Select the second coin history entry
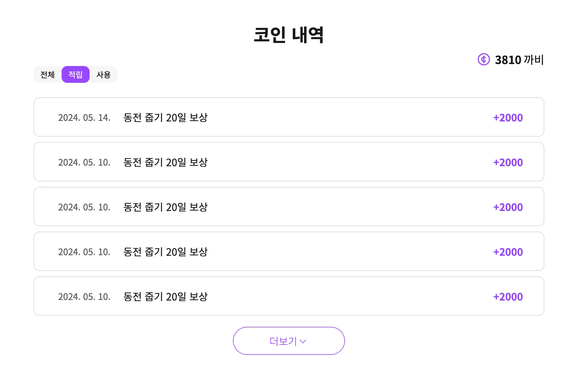 point(289,162)
